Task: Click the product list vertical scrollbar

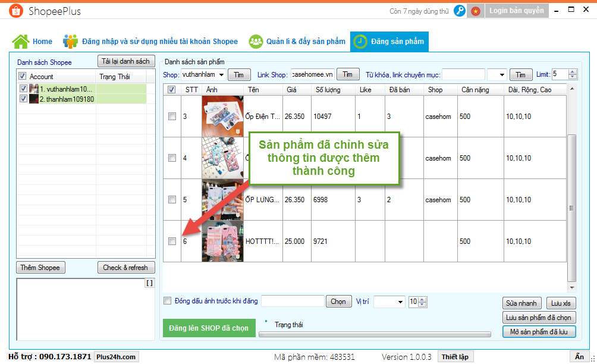Action: pos(572,208)
